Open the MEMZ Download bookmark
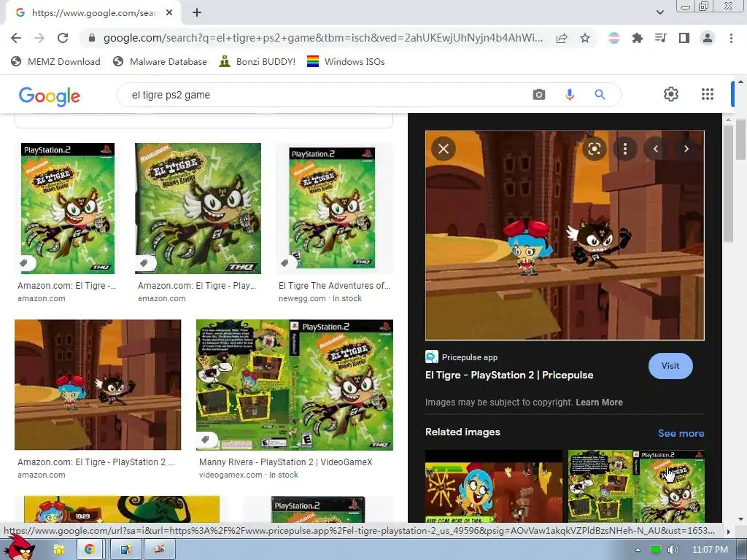Image resolution: width=747 pixels, height=560 pixels. (55, 61)
